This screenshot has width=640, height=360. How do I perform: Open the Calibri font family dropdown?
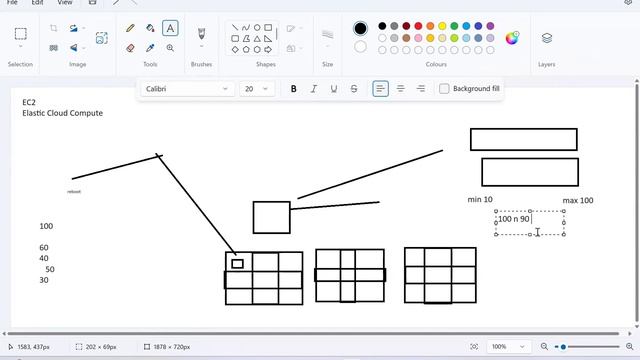[187, 89]
